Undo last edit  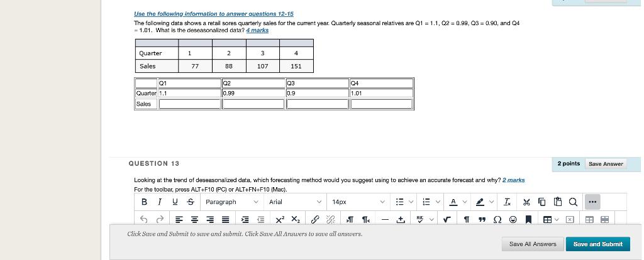point(144,219)
